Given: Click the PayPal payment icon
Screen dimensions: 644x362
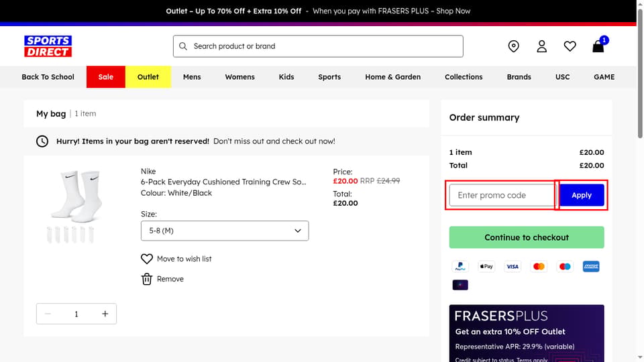Looking at the screenshot, I should 460,266.
